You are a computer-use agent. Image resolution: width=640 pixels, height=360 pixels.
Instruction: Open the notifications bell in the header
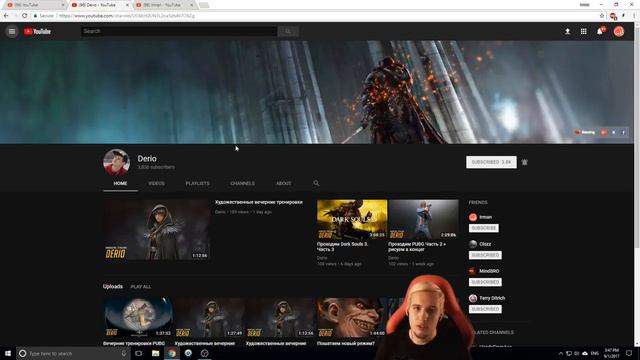(600, 31)
